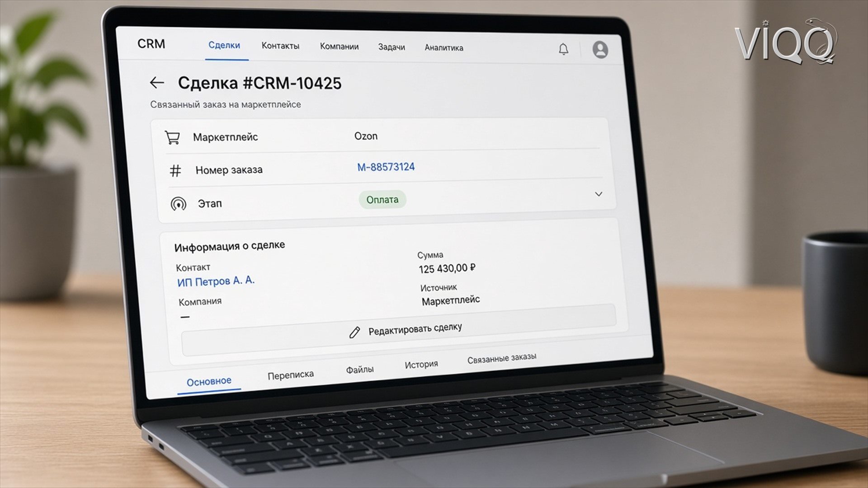The width and height of the screenshot is (868, 488).
Task: Show the История tab
Action: point(421,364)
